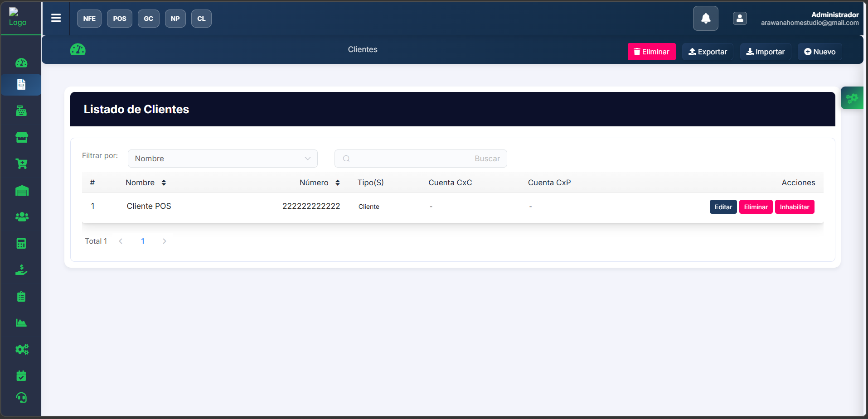This screenshot has height=419, width=868.
Task: Open the hamburger menu in top bar
Action: (56, 18)
